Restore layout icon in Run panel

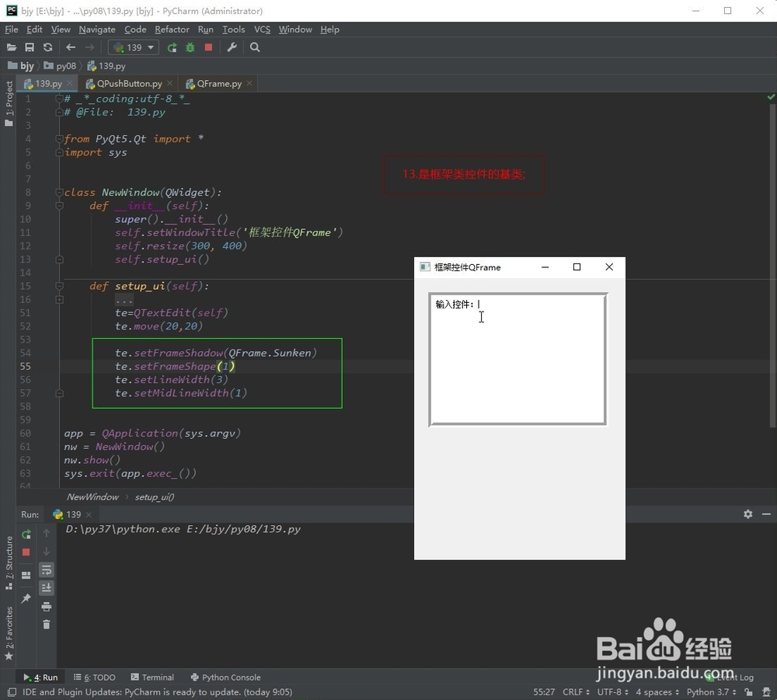tap(26, 575)
